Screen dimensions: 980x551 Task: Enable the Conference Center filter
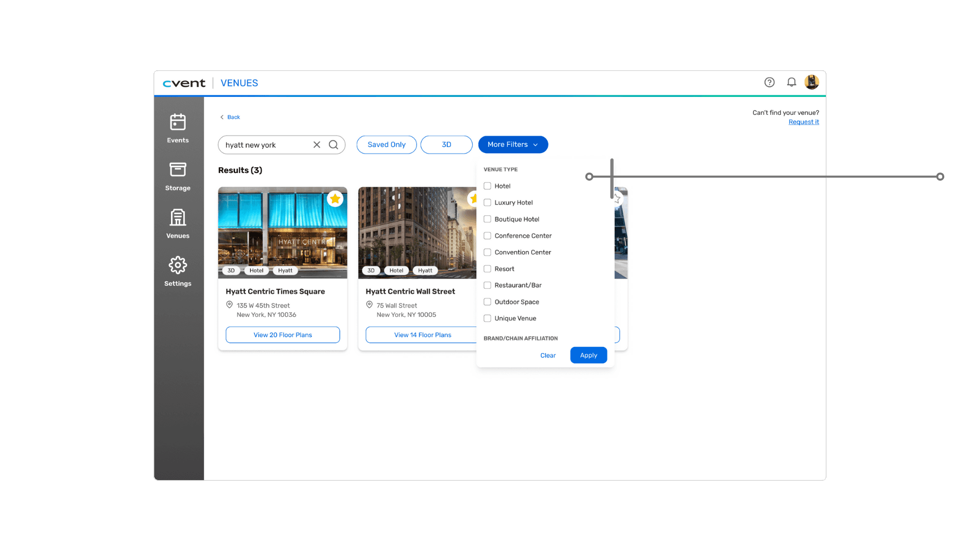(487, 236)
